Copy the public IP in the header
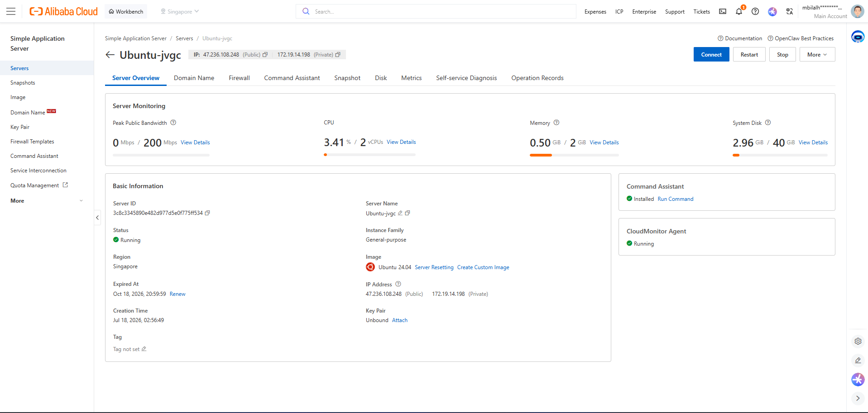The height and width of the screenshot is (413, 868). (265, 55)
